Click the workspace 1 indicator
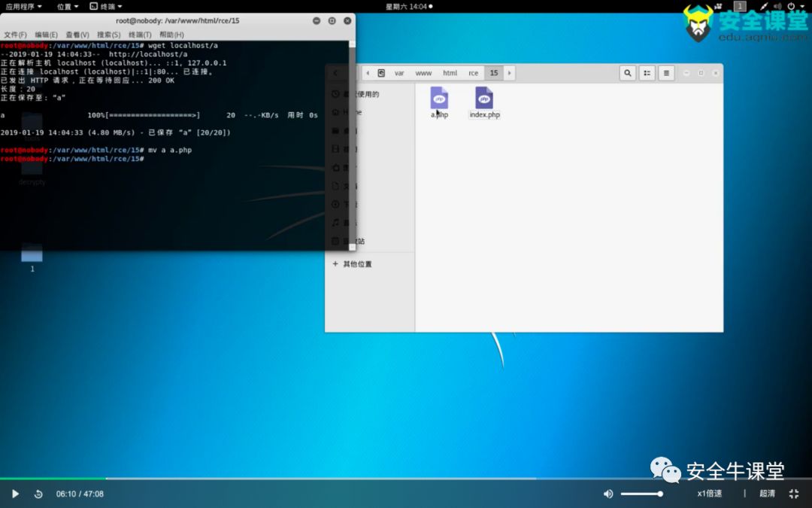 [x=740, y=6]
